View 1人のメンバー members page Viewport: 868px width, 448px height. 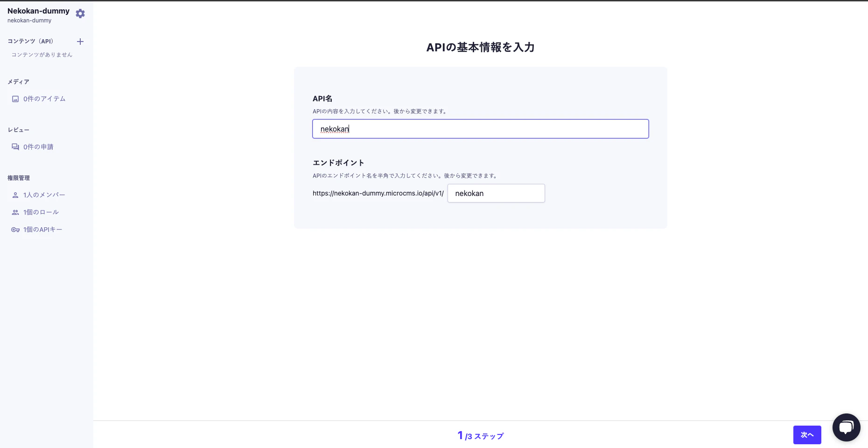tap(44, 195)
